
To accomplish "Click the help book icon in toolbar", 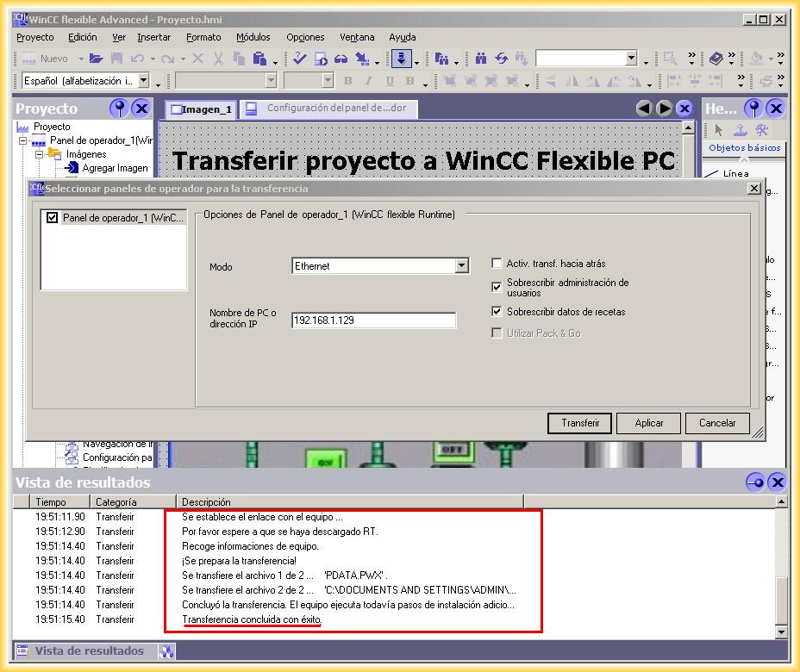I will [x=716, y=59].
